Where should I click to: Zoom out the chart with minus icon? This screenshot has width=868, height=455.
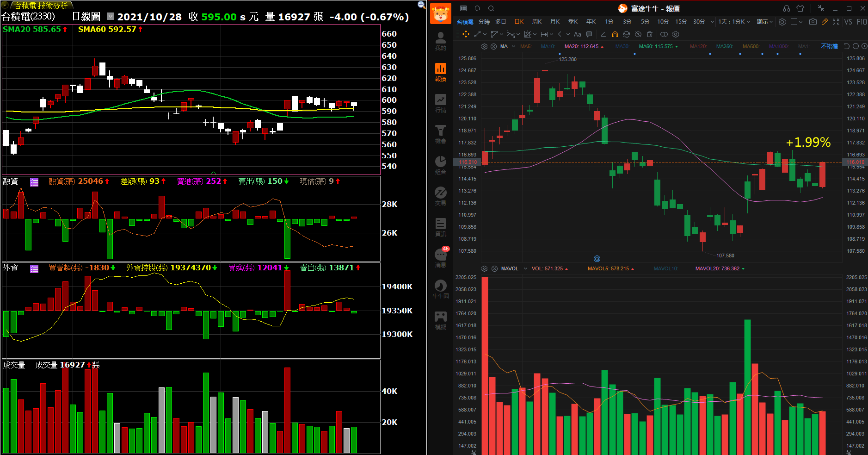[856, 46]
